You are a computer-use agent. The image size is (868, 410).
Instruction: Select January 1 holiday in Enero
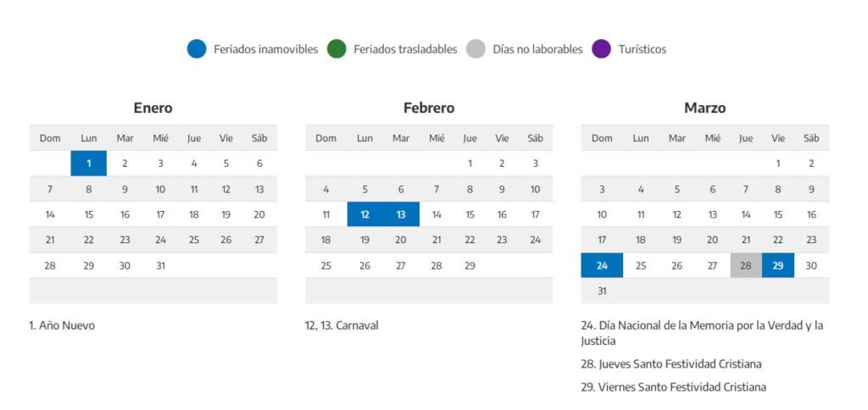coord(89,163)
